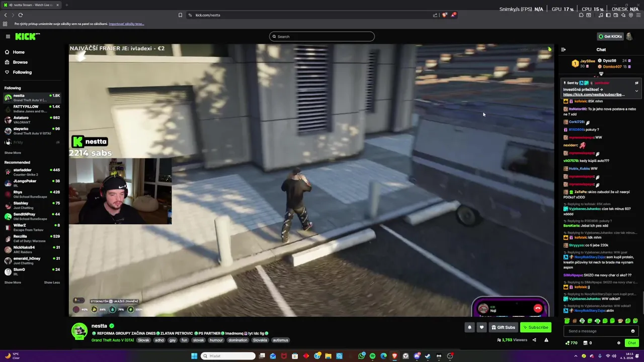Open FATTYPILLOW channel in Following list
The width and height of the screenshot is (644, 362).
coord(32,109)
